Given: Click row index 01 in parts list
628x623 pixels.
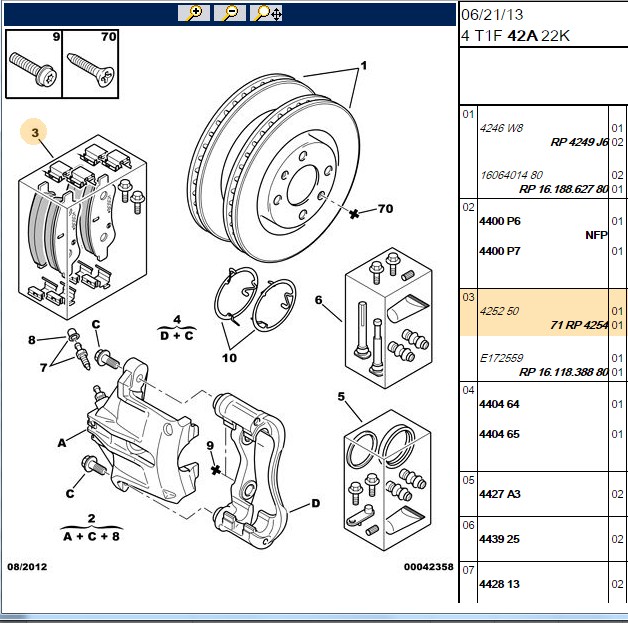Looking at the screenshot, I should [x=468, y=114].
